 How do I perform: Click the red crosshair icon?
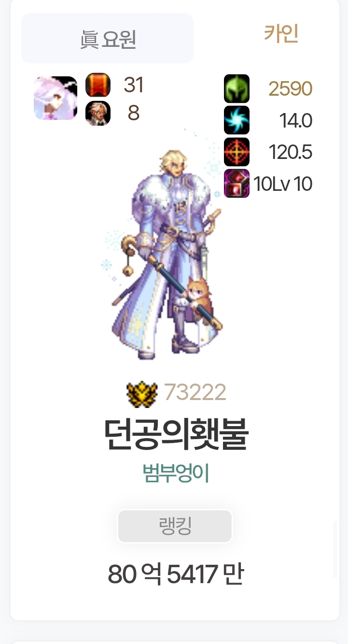pyautogui.click(x=237, y=152)
